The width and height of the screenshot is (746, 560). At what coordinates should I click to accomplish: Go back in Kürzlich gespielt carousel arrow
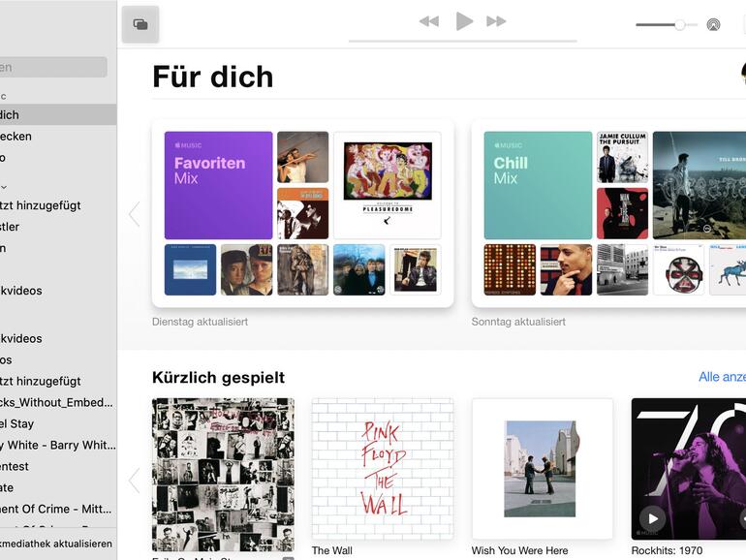[x=134, y=480]
